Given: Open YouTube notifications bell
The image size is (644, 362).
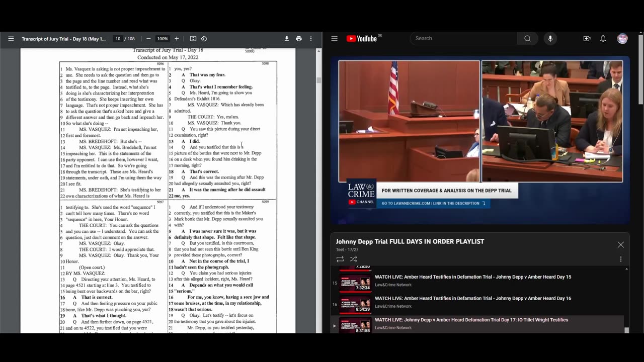Looking at the screenshot, I should pos(603,39).
